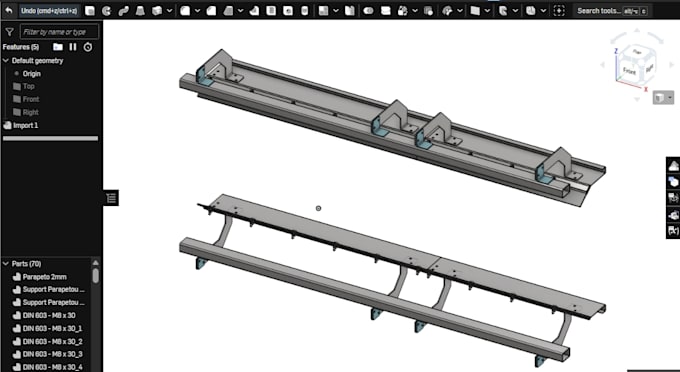
Task: Open the dropdown next to Plane
Action: pyautogui.click(x=487, y=11)
